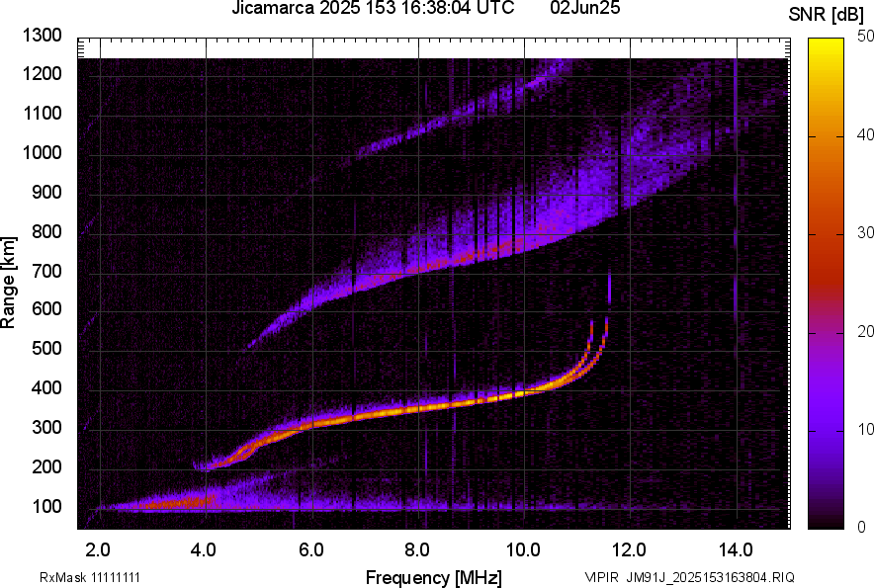874x588 pixels.
Task: Click the 'RxMask 11111111' footer text
Action: click(x=90, y=577)
